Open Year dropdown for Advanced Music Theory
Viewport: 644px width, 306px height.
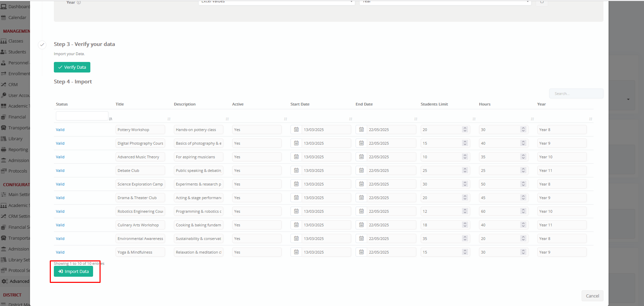pos(561,157)
